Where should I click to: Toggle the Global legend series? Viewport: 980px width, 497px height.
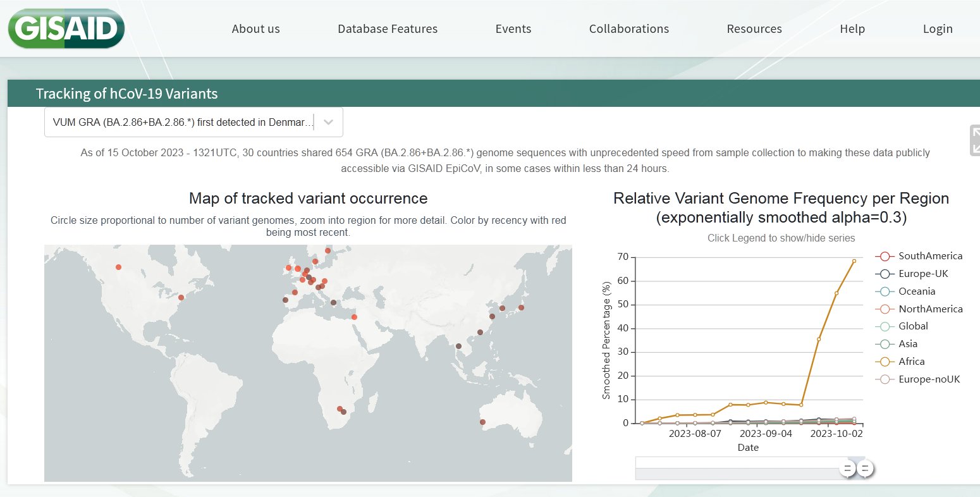point(885,326)
